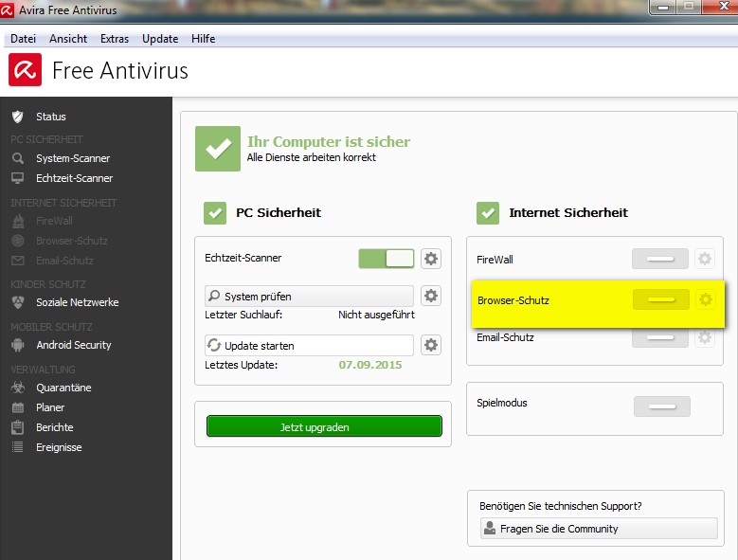This screenshot has width=738, height=560.
Task: Click the Update starten button
Action: pos(309,346)
